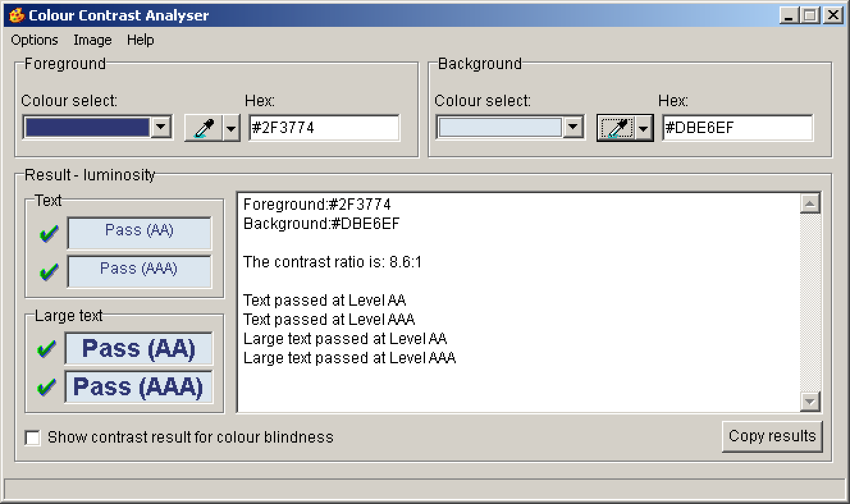Viewport: 850px width, 504px height.
Task: Click the Large text Pass (AAA) indicator
Action: [x=138, y=387]
